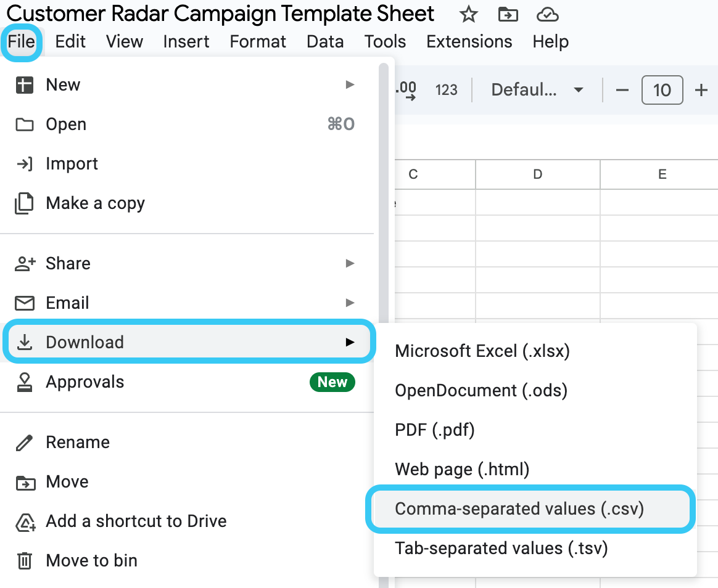Open the Data menu

coord(325,42)
